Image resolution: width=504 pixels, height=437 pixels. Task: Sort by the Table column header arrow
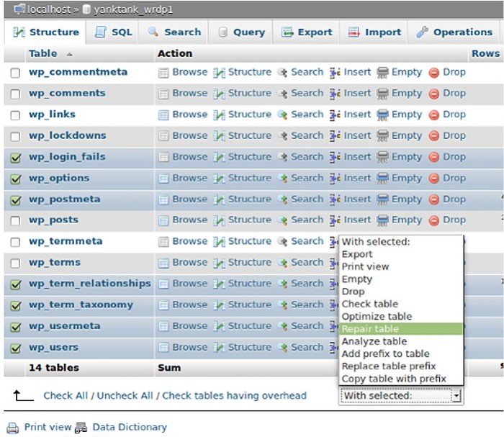coord(69,54)
